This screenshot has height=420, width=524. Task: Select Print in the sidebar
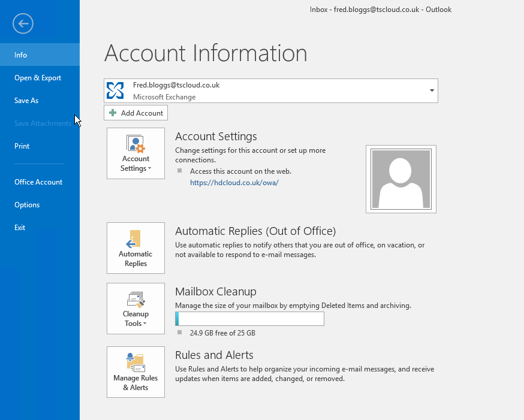point(40,146)
